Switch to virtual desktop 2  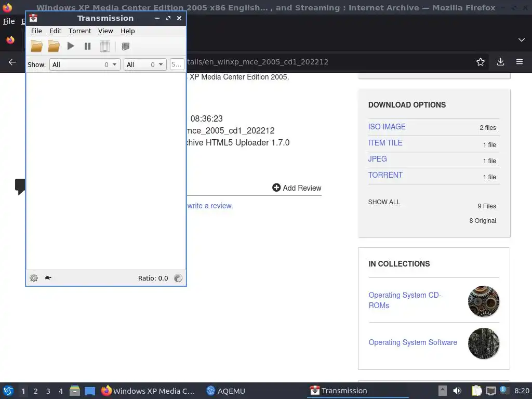click(36, 391)
